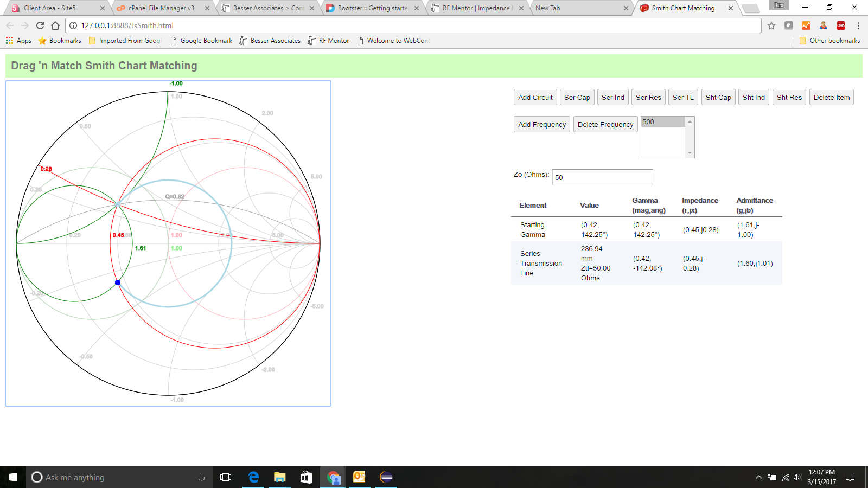Open the Google Analytics extension icon
The width and height of the screenshot is (868, 488).
[x=806, y=25]
